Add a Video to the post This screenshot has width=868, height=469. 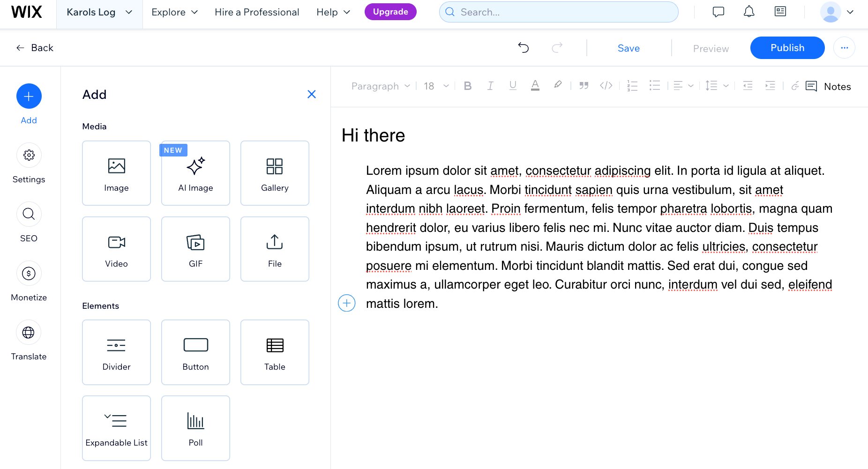[x=116, y=249]
